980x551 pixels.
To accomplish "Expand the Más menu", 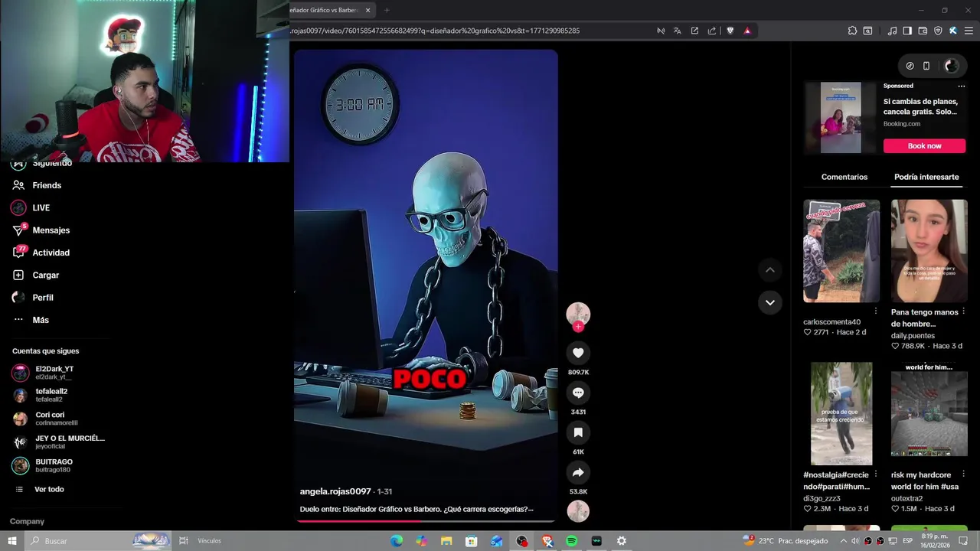I will [x=41, y=320].
